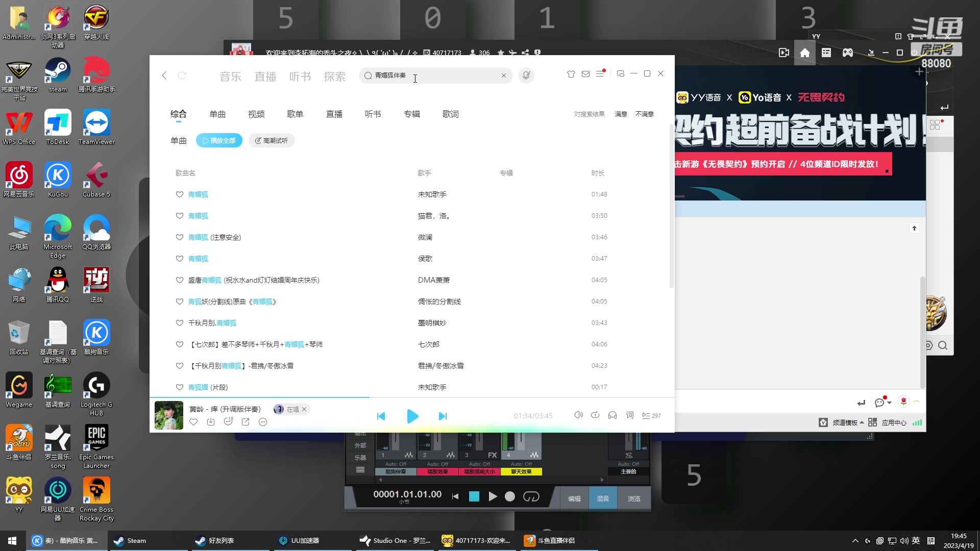The height and width of the screenshot is (551, 980).
Task: Expand hidden taskbar icons chevron
Action: 855,540
